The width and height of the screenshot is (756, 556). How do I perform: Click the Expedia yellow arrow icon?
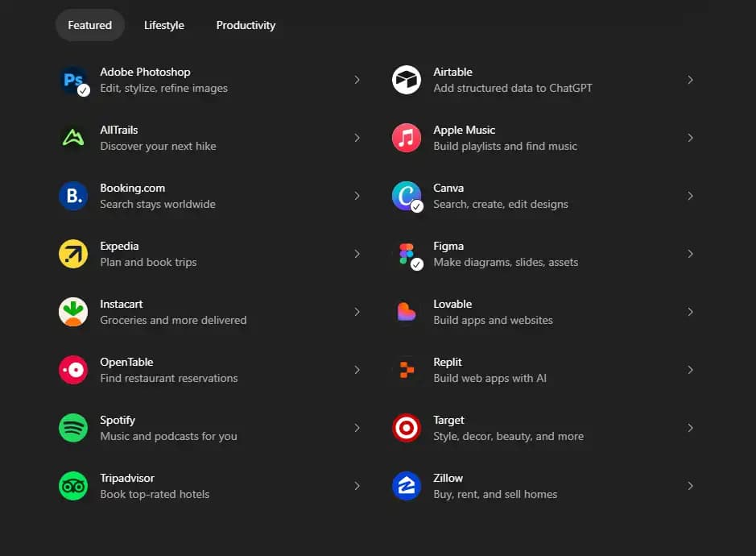click(x=73, y=253)
